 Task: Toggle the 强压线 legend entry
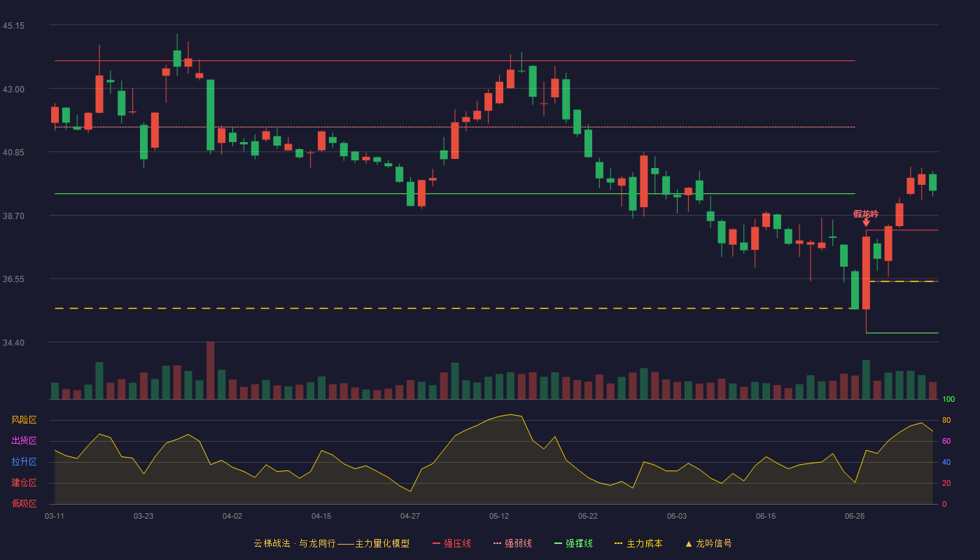[451, 543]
